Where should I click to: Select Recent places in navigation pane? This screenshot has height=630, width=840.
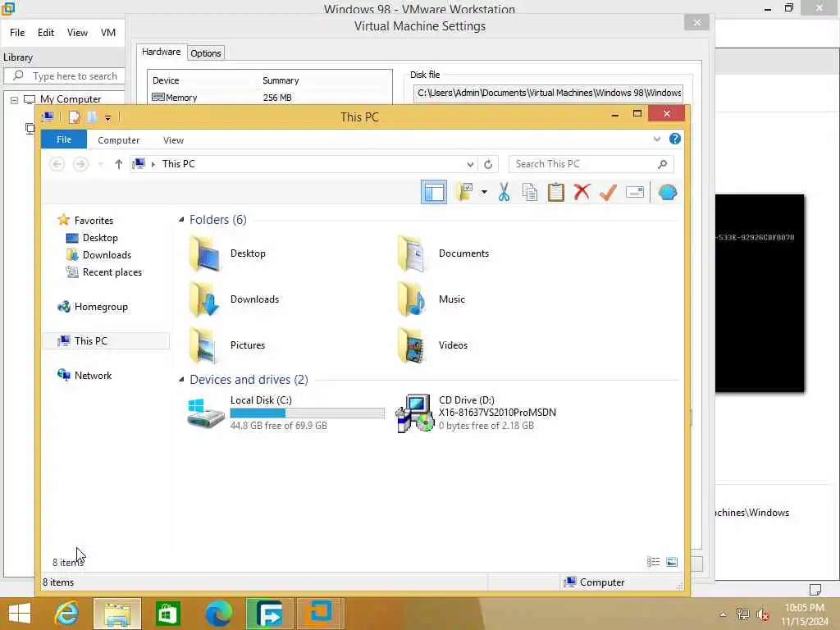(112, 272)
